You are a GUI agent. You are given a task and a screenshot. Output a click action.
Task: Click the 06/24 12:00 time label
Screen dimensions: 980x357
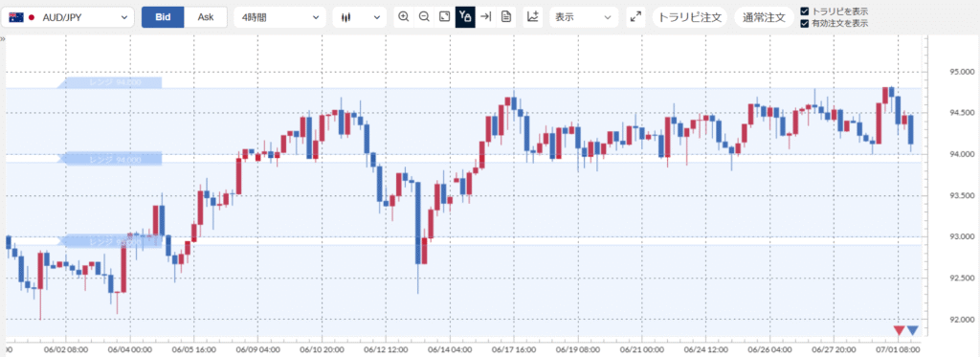tap(705, 350)
